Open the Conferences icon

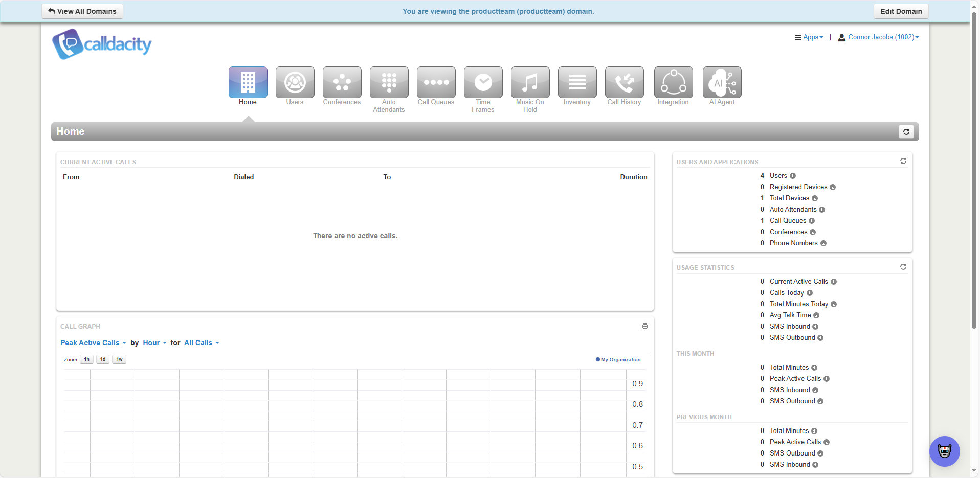coord(342,83)
